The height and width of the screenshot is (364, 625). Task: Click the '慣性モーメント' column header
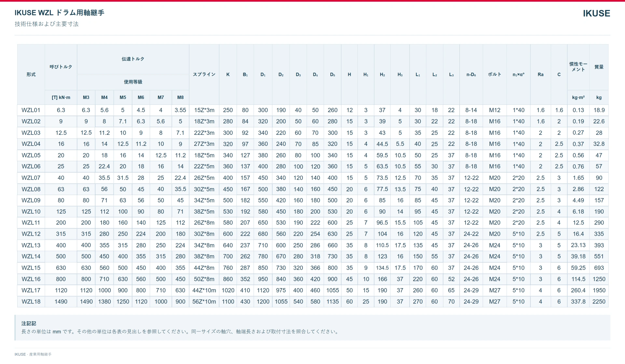pos(578,67)
